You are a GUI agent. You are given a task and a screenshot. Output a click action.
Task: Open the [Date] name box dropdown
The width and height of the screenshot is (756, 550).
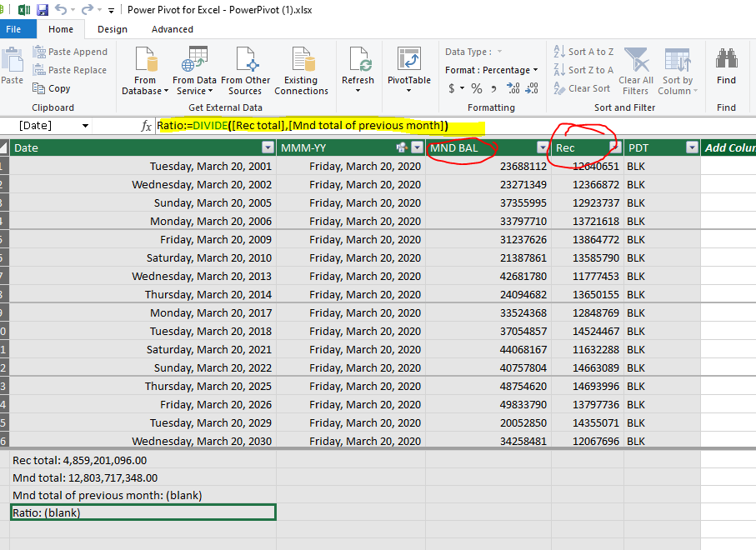click(85, 126)
